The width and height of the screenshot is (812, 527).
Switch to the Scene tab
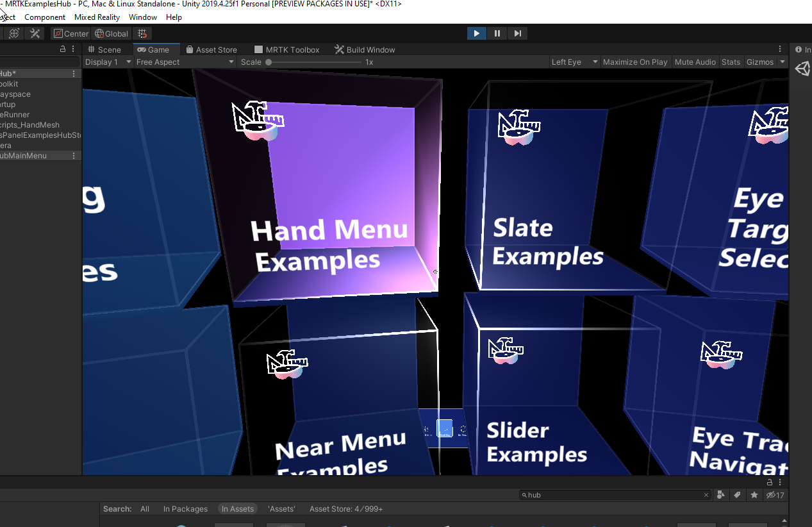coord(104,49)
